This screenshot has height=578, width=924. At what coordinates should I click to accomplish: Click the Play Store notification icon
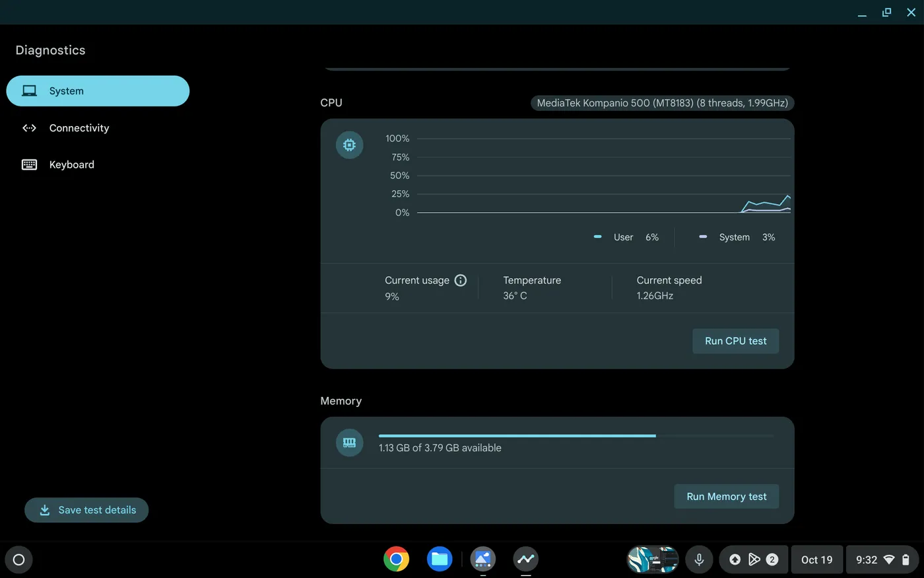pos(754,560)
